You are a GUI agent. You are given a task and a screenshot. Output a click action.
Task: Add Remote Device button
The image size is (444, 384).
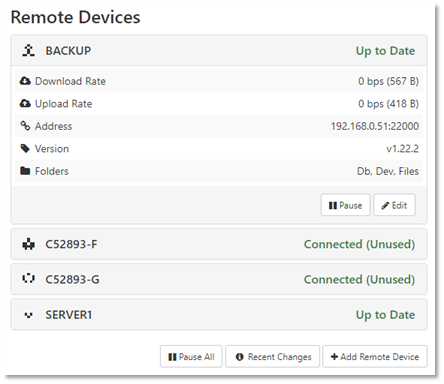(x=375, y=357)
